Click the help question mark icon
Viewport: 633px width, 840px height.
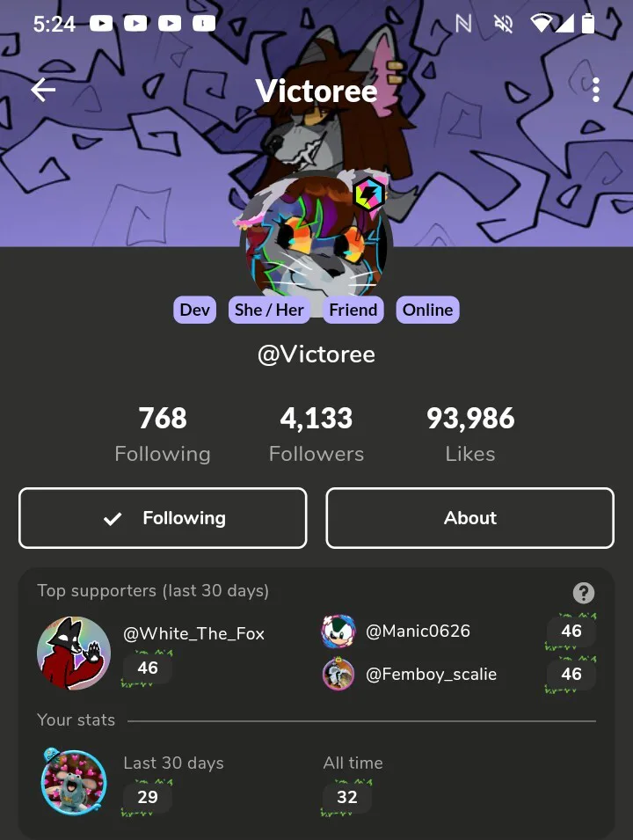point(584,593)
